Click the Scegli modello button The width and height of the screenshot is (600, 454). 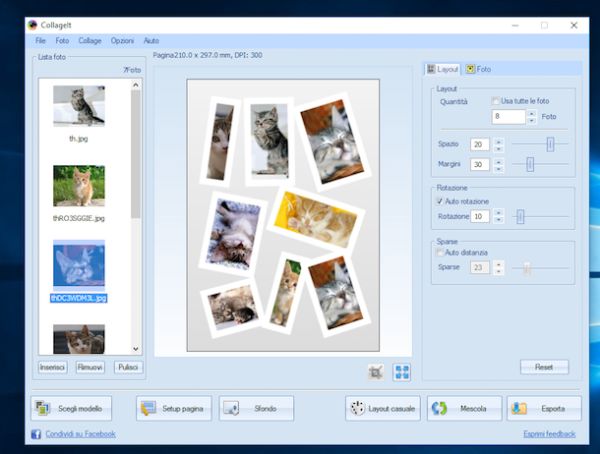point(71,408)
